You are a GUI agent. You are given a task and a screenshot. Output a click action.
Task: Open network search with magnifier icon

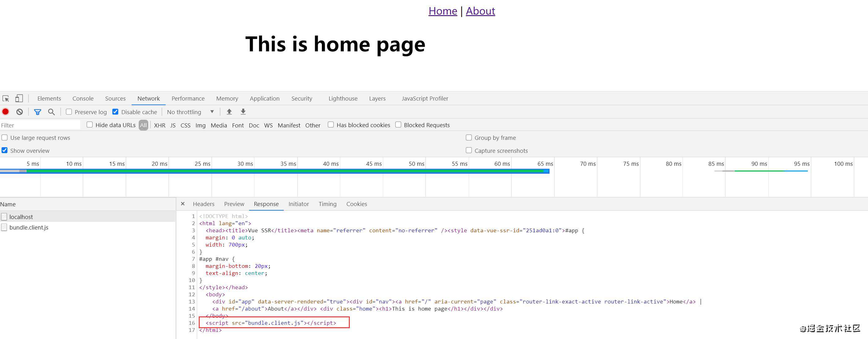tap(51, 112)
